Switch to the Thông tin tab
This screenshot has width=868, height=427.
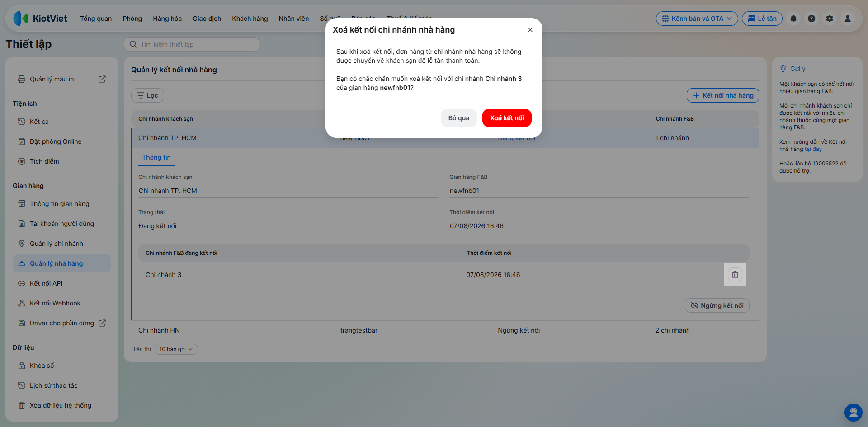pyautogui.click(x=156, y=157)
